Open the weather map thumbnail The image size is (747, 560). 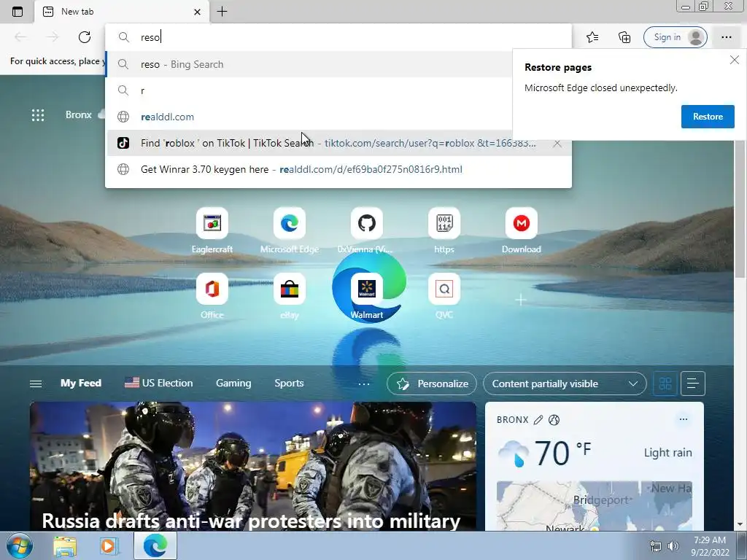click(594, 505)
